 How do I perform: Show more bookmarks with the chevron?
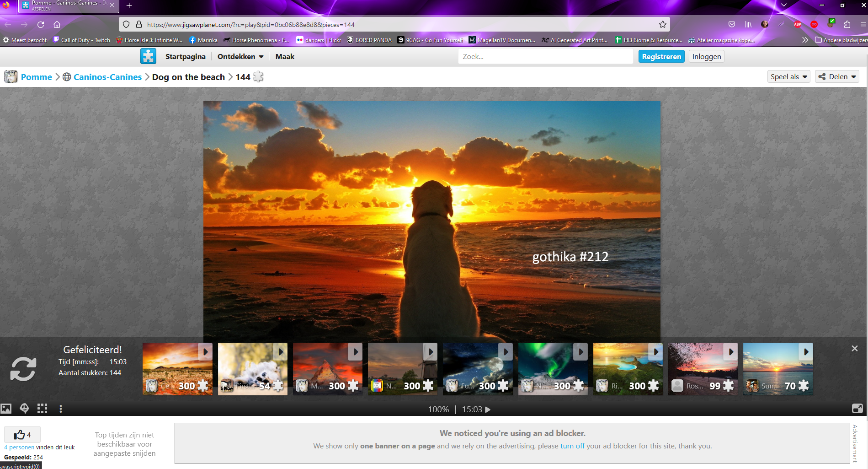(805, 40)
